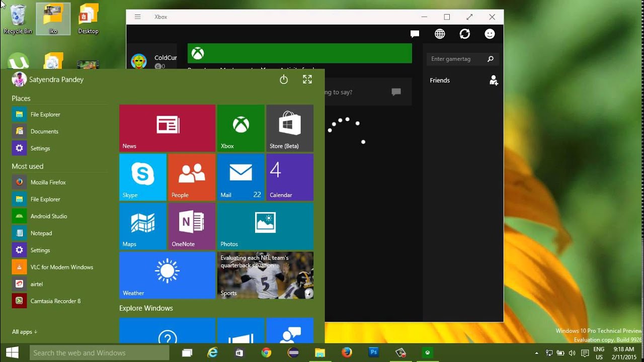Image resolution: width=644 pixels, height=362 pixels.
Task: Open the News tile
Action: coord(167,128)
